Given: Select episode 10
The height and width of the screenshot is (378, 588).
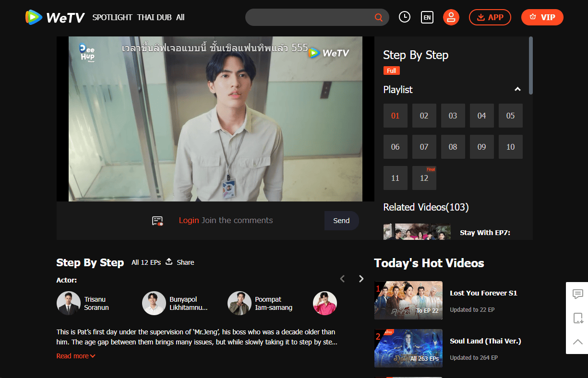Looking at the screenshot, I should coord(511,147).
